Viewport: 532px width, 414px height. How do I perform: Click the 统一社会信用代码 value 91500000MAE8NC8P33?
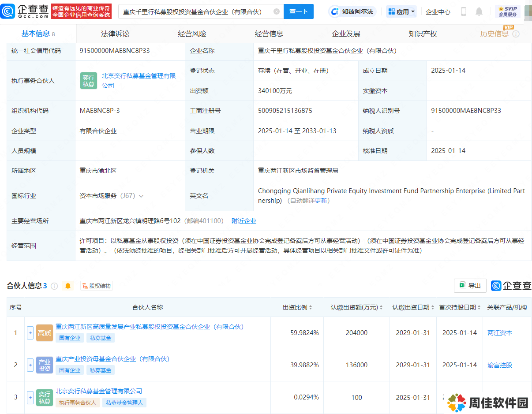115,51
